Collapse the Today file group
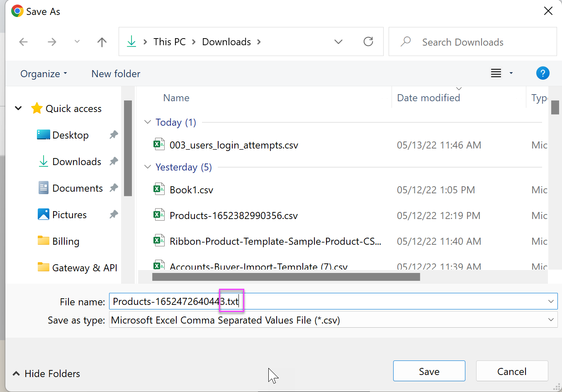This screenshot has height=392, width=562. pos(148,122)
